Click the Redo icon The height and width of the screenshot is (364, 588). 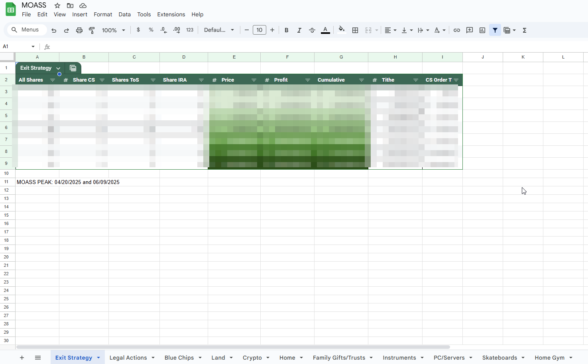tap(67, 30)
